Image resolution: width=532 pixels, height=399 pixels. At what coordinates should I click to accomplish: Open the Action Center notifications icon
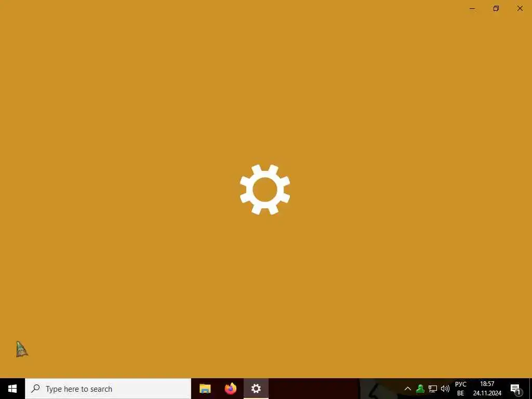515,389
